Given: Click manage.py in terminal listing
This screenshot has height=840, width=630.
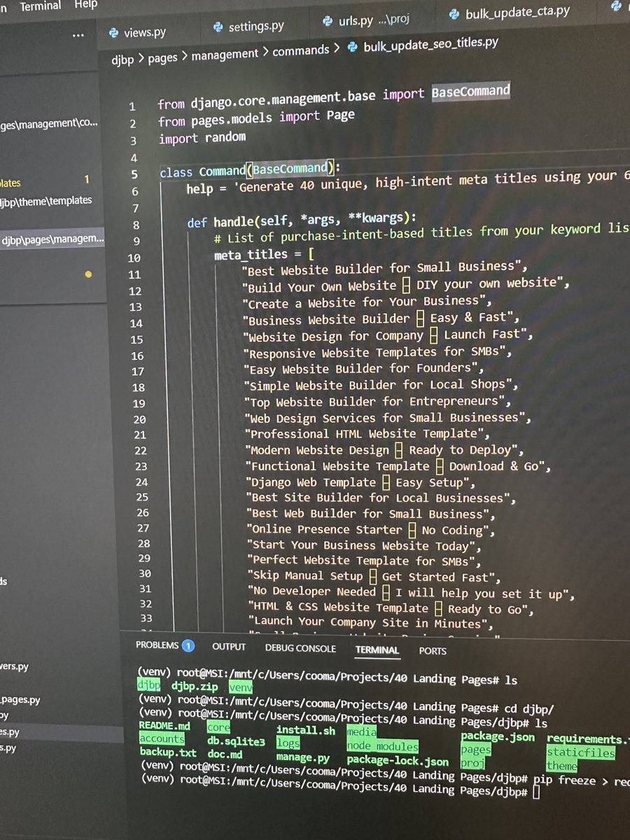Looking at the screenshot, I should 302,757.
